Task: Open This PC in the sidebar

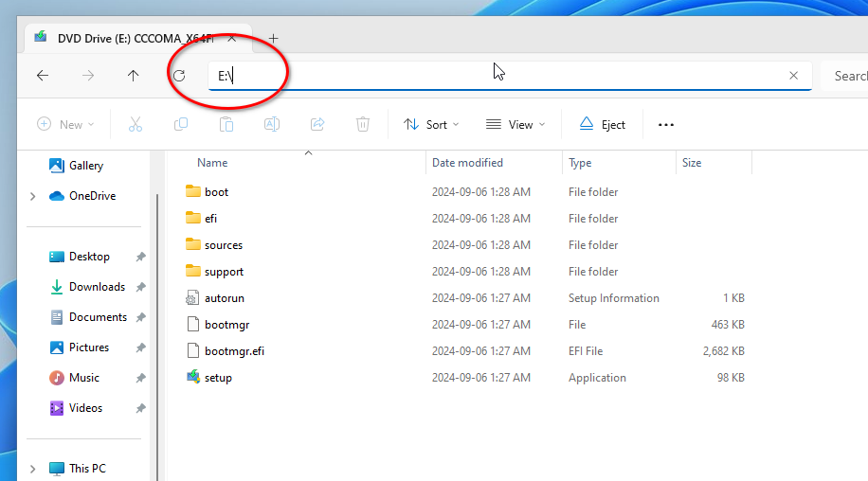Action: tap(87, 469)
